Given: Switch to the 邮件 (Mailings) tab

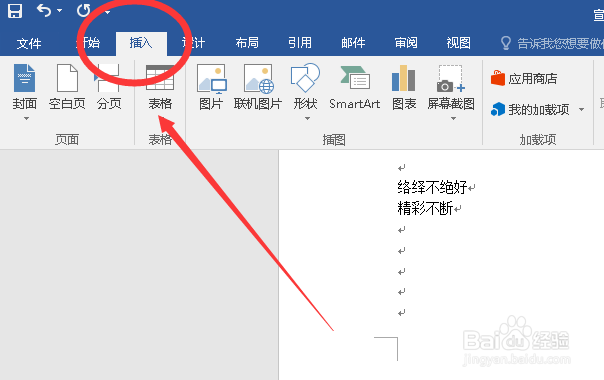Looking at the screenshot, I should (353, 43).
